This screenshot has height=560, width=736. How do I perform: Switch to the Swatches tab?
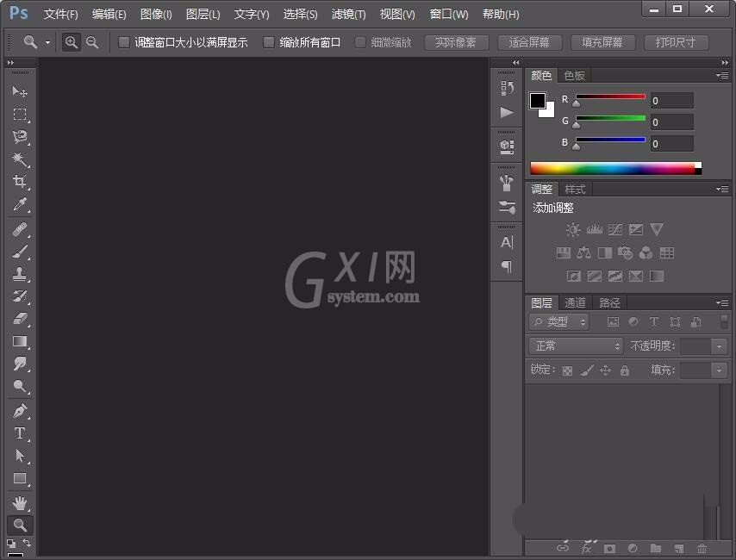point(574,76)
